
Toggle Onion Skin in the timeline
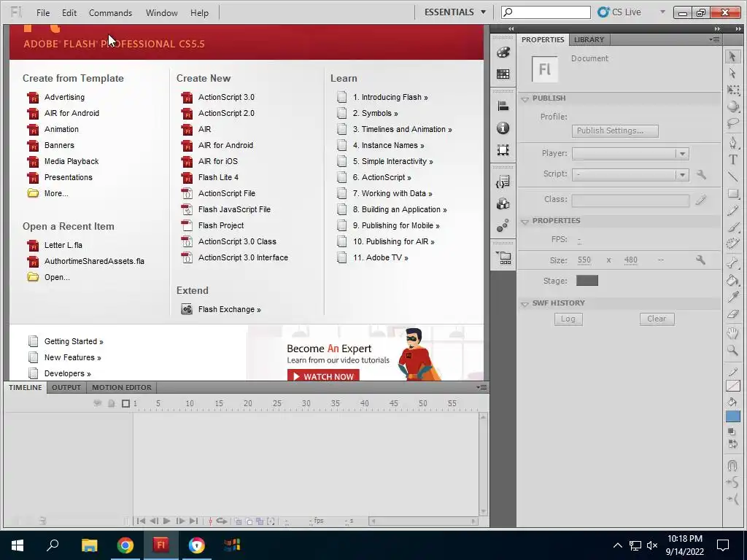239,521
